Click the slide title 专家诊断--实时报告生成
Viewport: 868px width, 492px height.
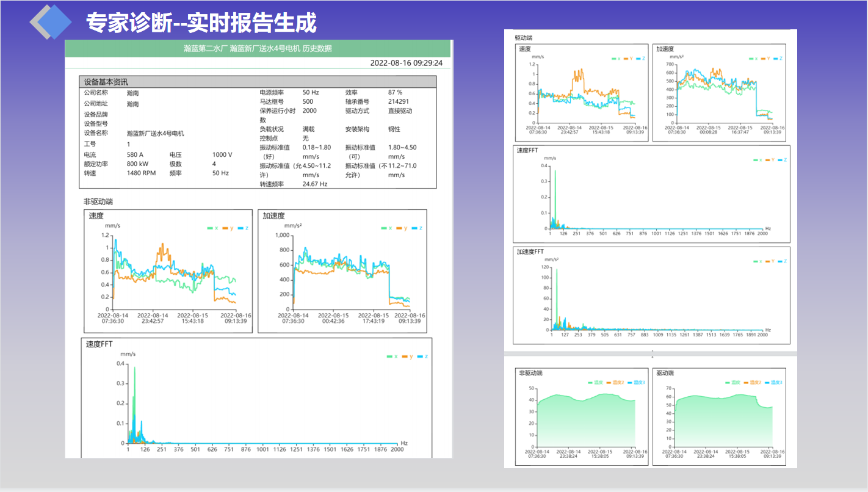pyautogui.click(x=201, y=23)
